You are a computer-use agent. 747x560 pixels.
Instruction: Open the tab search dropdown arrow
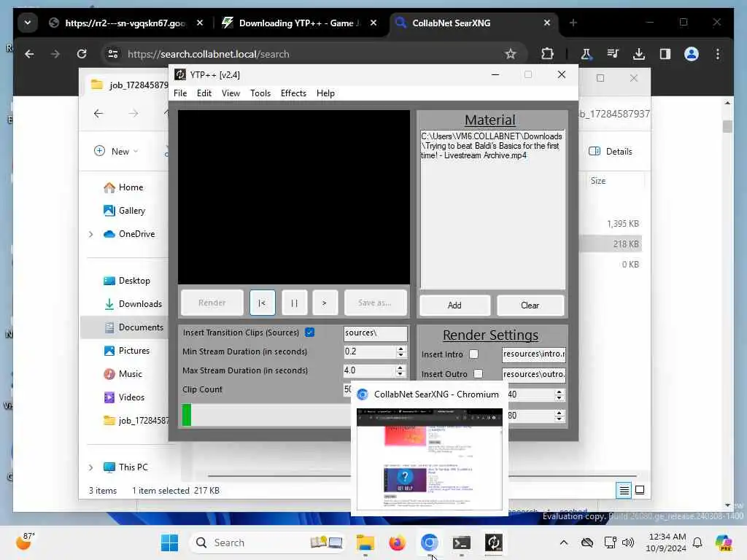point(28,23)
